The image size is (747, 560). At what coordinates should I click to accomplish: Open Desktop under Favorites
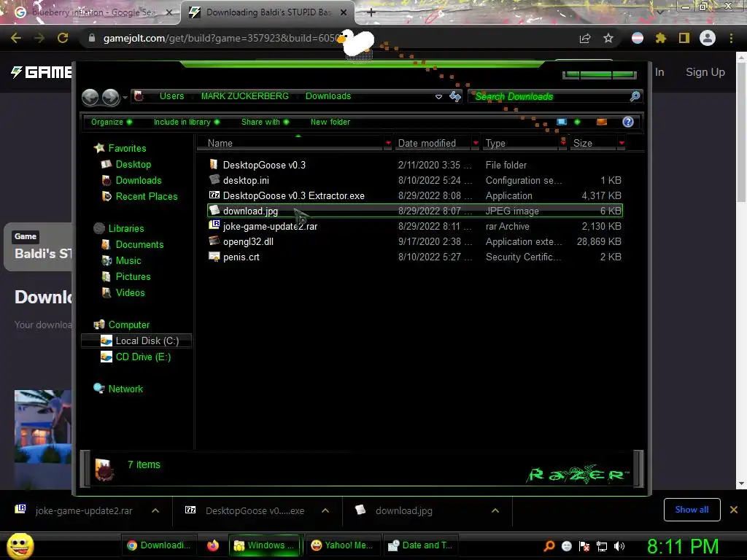click(x=133, y=164)
